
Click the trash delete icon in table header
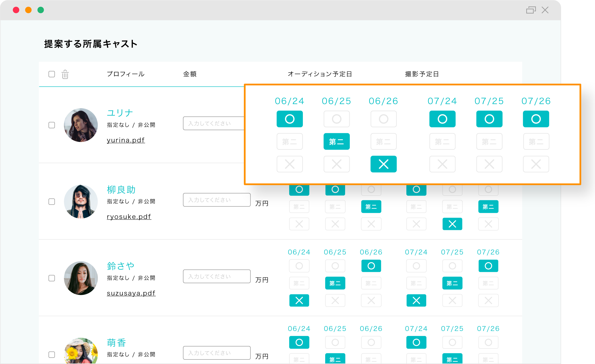click(65, 74)
